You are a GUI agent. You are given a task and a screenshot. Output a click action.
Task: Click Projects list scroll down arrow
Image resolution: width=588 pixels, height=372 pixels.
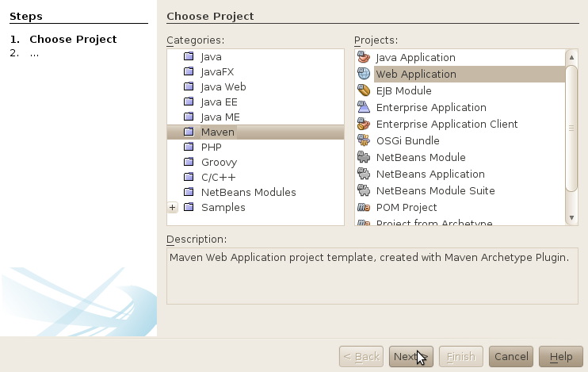pyautogui.click(x=571, y=217)
